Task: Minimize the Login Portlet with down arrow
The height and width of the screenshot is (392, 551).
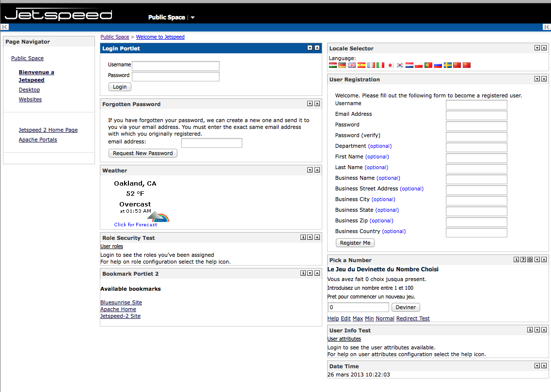Action: point(310,48)
